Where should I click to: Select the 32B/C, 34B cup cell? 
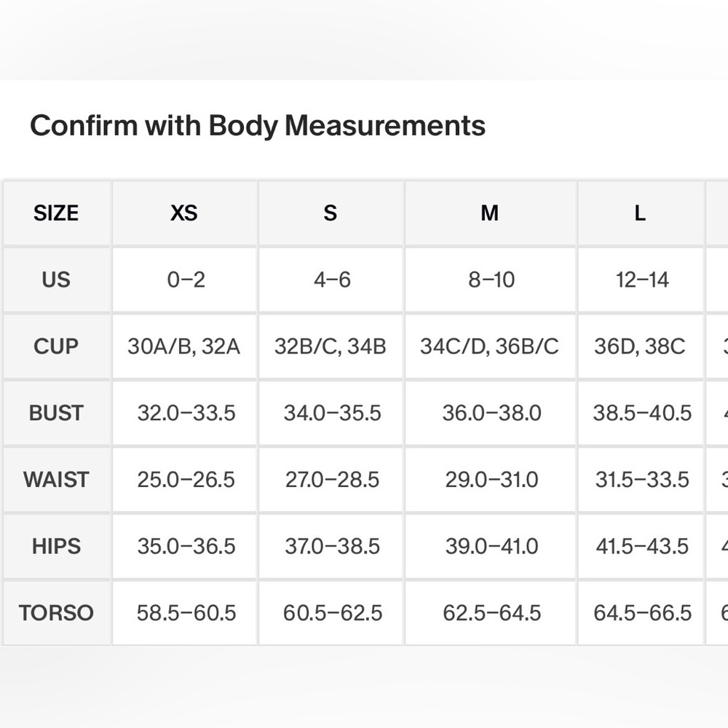(331, 347)
